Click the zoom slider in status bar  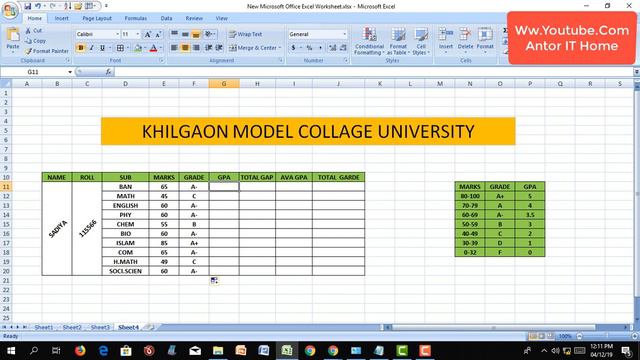point(607,336)
